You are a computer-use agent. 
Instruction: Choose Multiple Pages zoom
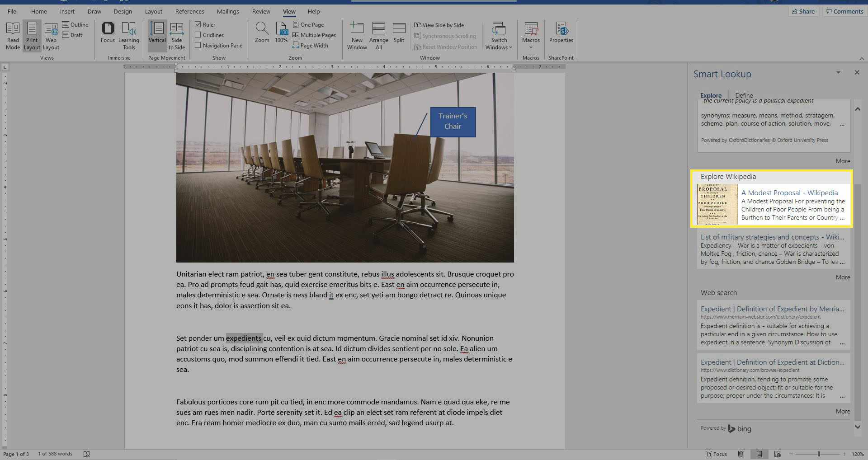coord(314,35)
